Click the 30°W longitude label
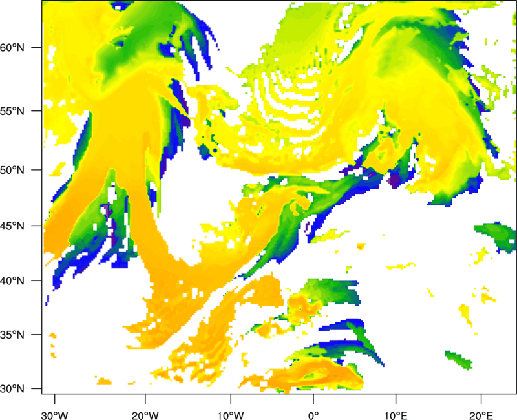 [x=55, y=415]
